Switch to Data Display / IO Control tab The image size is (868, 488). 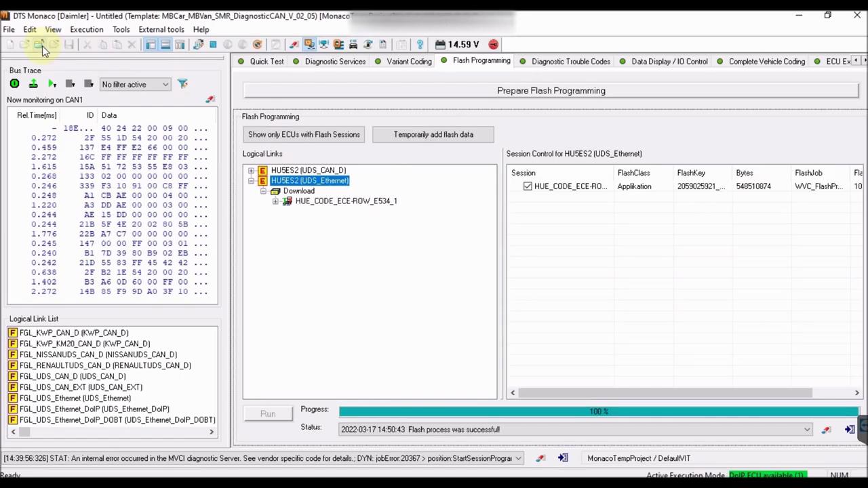click(x=664, y=62)
